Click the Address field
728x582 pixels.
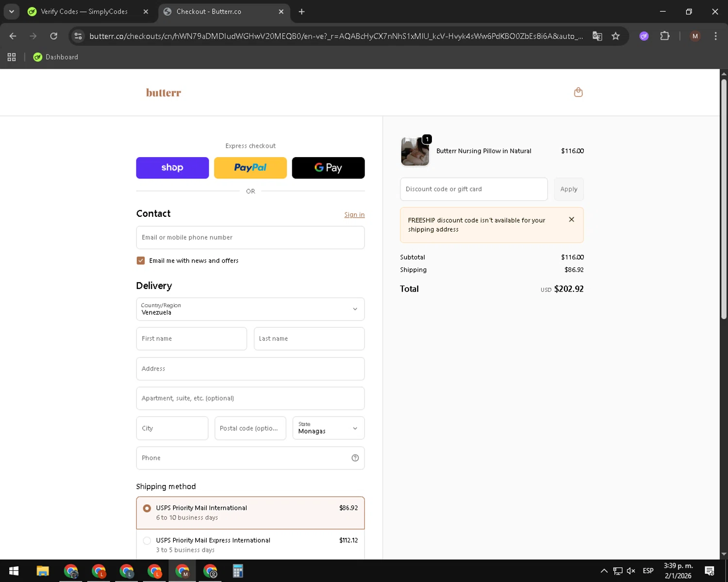pos(250,369)
